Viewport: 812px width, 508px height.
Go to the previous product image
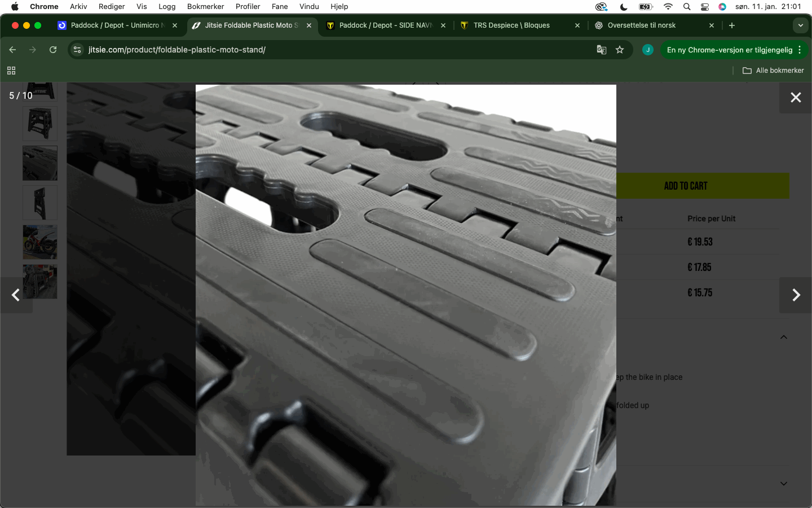point(16,295)
